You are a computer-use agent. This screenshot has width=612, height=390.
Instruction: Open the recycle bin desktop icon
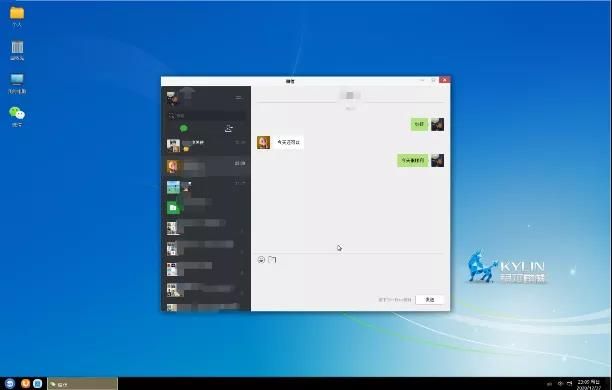(17, 50)
